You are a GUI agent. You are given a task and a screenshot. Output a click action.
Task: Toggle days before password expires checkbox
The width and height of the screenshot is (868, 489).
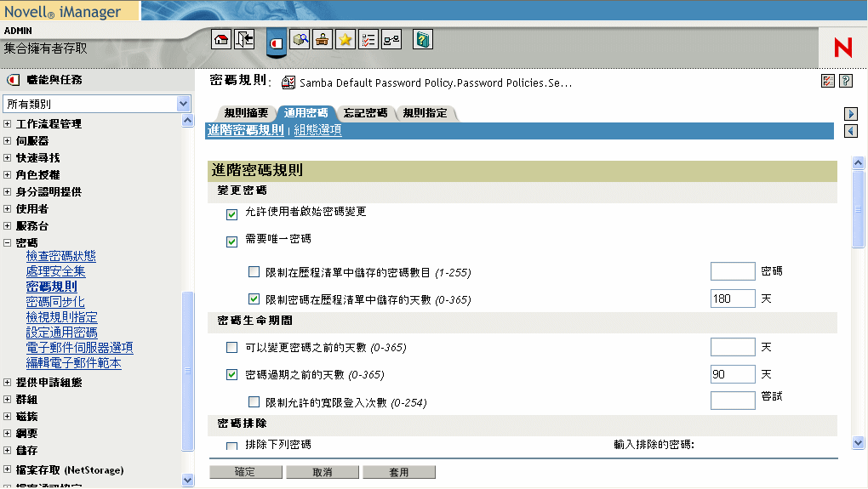click(x=232, y=374)
